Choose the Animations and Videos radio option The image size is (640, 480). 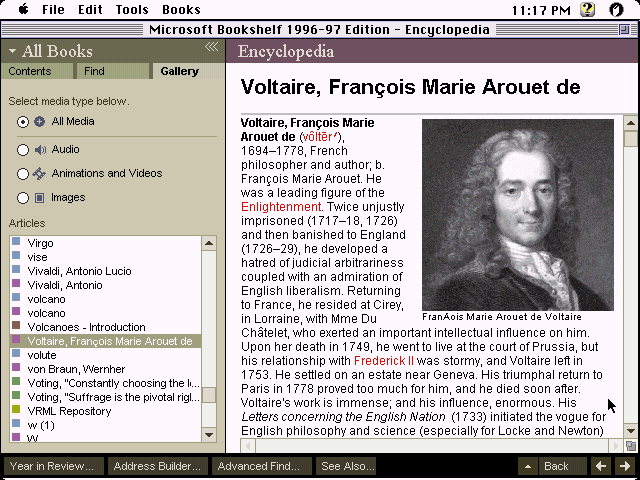coord(23,174)
